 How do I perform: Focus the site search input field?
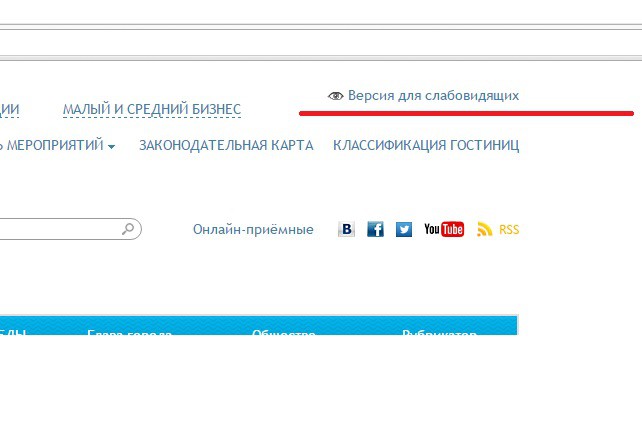(x=58, y=229)
